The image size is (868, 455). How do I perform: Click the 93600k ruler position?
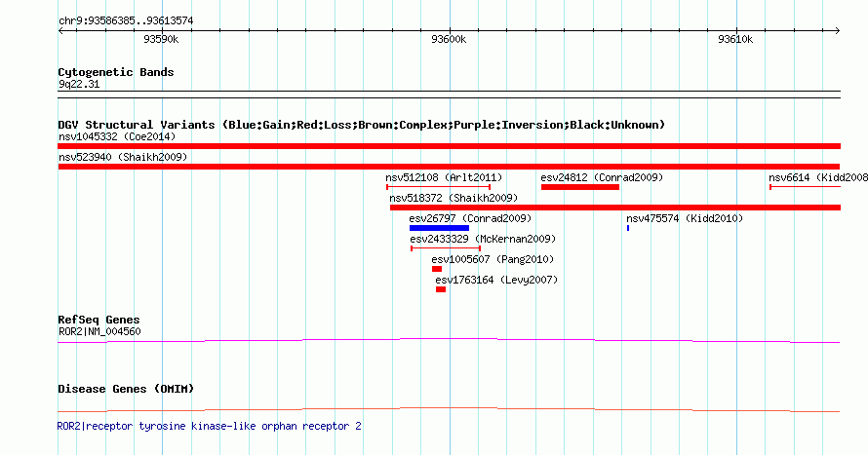[449, 39]
